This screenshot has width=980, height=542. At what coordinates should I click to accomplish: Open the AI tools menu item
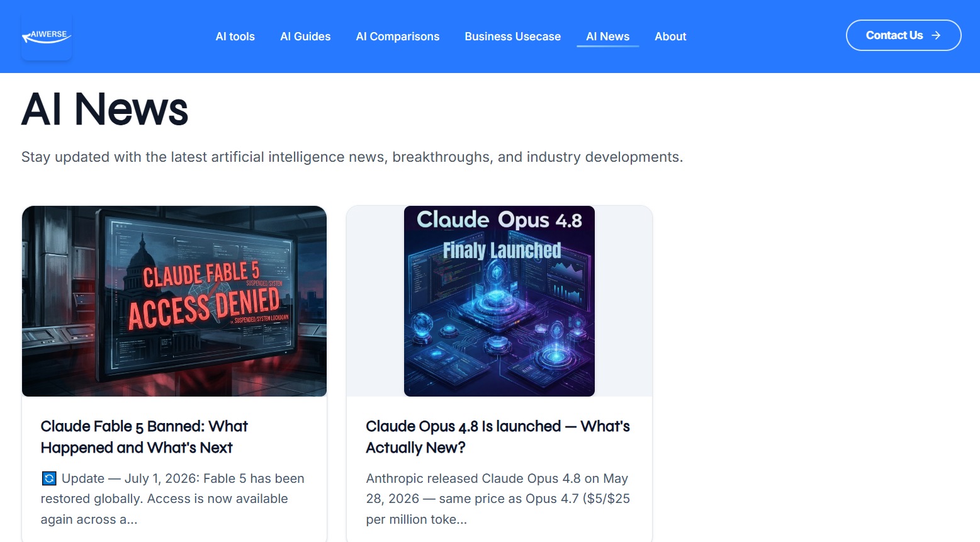(x=235, y=37)
